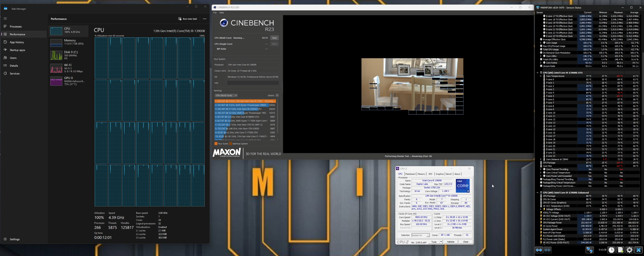Open the CPU-Z Tools dropdown arrow
This screenshot has width=644, height=256.
pyautogui.click(x=441, y=242)
